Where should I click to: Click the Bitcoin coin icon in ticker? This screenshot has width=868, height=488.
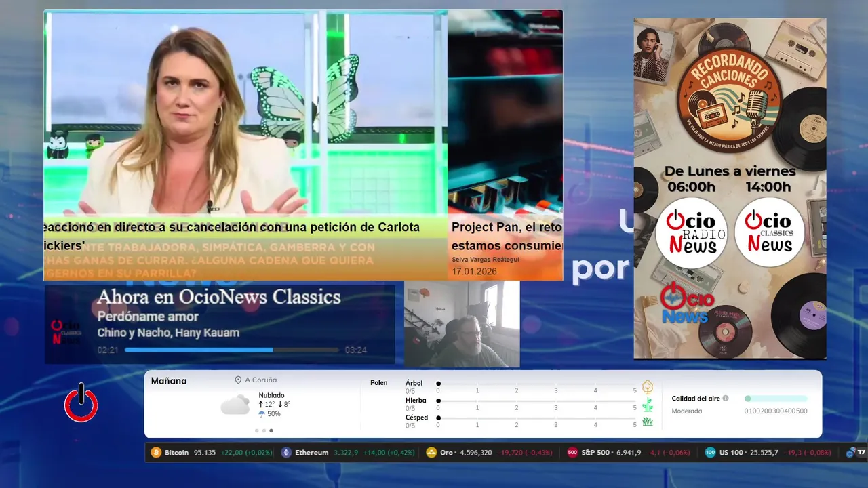[156, 452]
